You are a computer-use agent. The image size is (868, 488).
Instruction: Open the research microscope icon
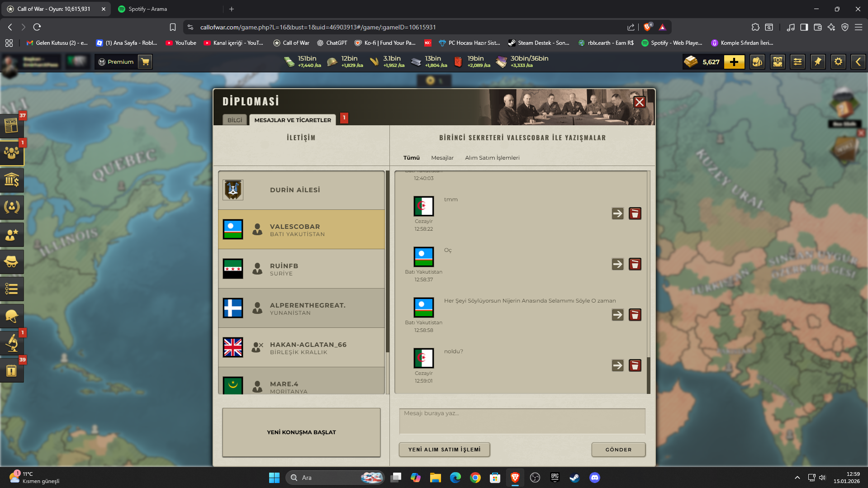pos(11,343)
